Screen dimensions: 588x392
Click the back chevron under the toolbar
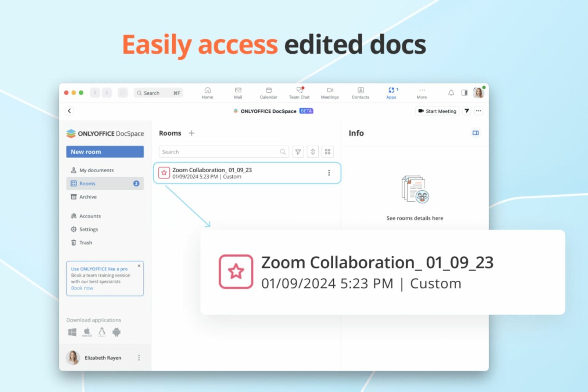point(69,111)
